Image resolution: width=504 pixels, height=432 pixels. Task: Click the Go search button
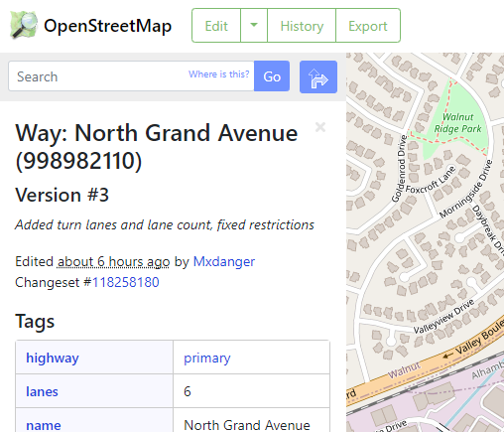click(272, 76)
